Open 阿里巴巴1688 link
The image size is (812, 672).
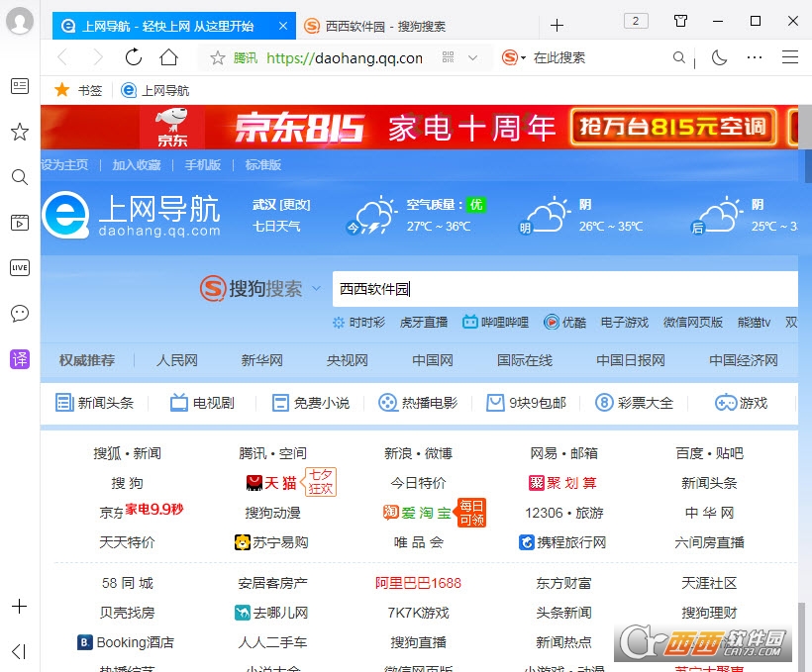click(x=418, y=584)
